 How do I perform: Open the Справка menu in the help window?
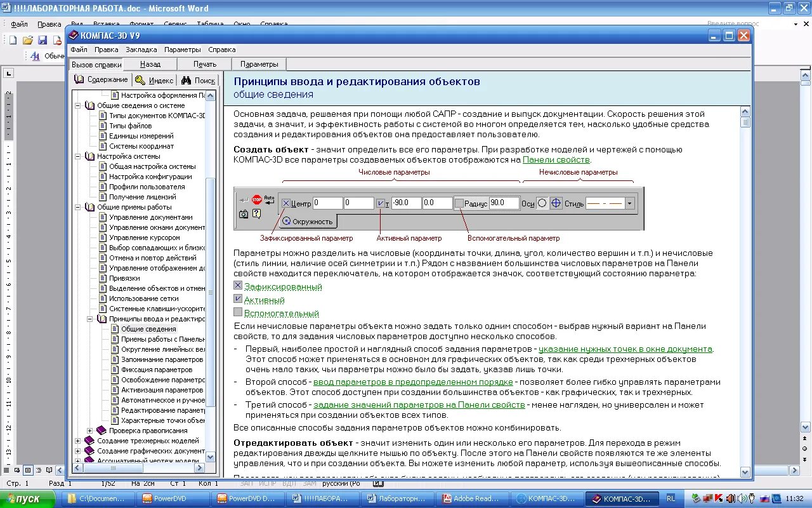(x=222, y=50)
